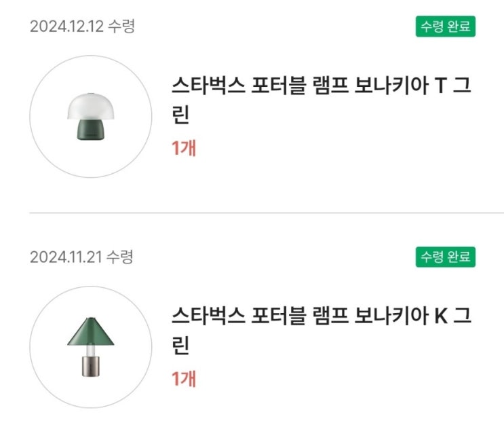Open the cone-shaped Bonacia K lamp thumbnail
Screen dimensions: 504x442
click(x=91, y=347)
